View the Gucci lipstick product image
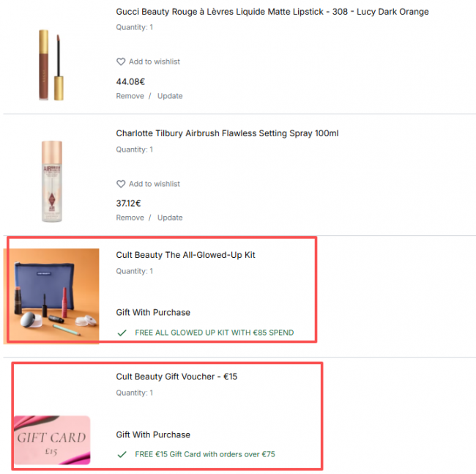Screen dimensions: 476x474 click(51, 64)
